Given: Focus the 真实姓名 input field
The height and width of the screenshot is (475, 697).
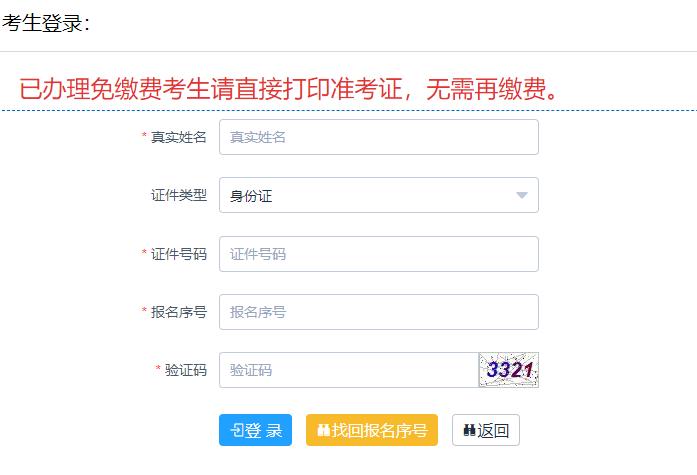Looking at the screenshot, I should click(379, 137).
